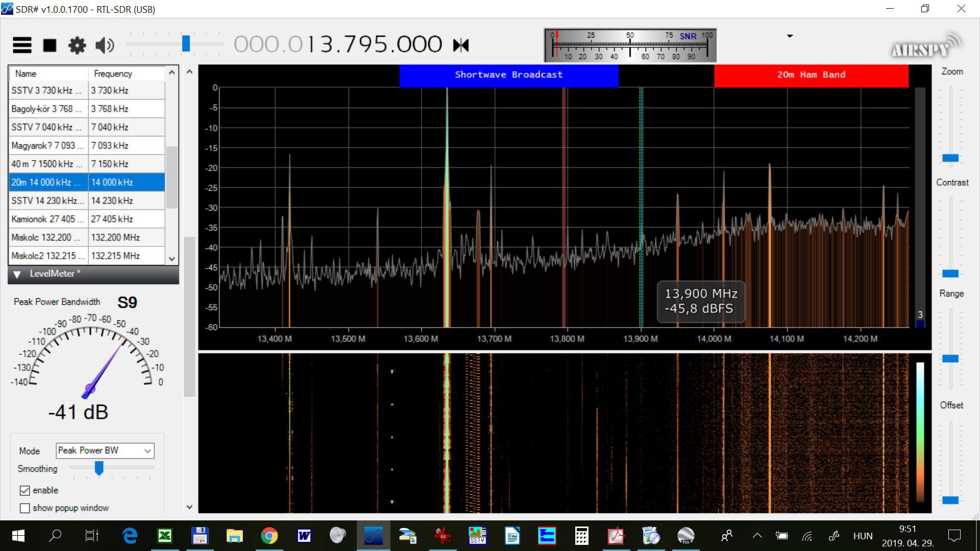Open the hamburger main menu
The height and width of the screenshot is (551, 980).
(22, 45)
